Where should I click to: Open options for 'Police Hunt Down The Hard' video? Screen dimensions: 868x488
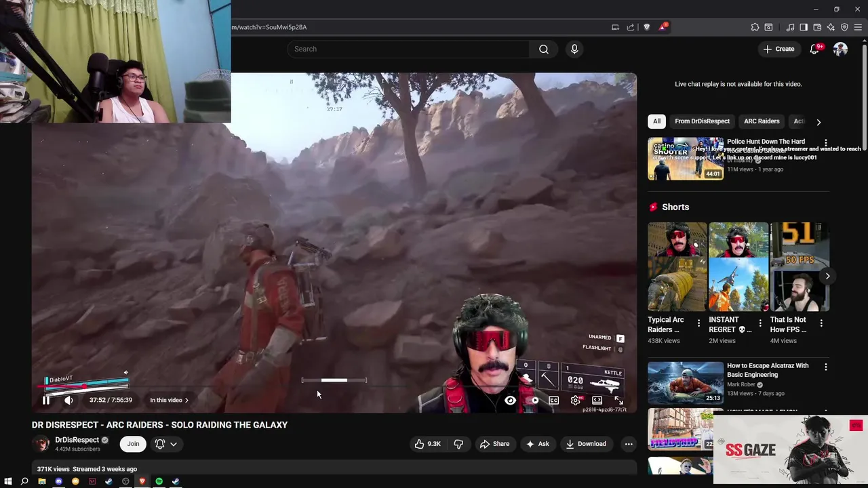(825, 143)
